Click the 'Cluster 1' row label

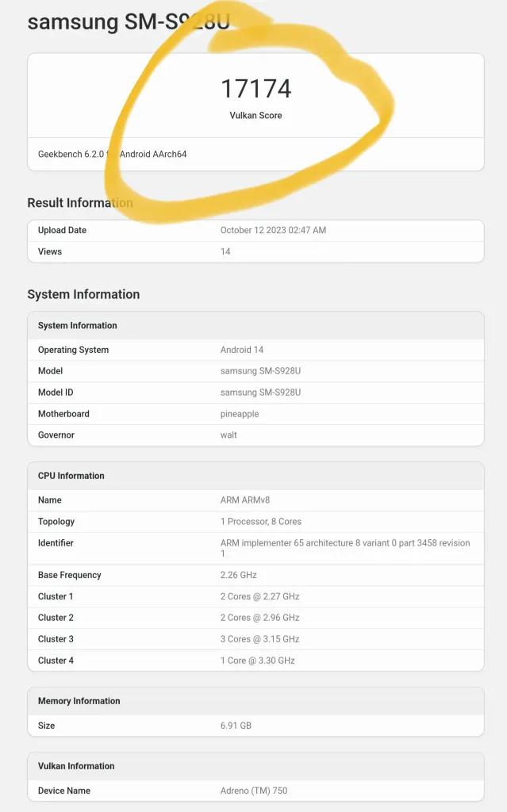coord(56,596)
